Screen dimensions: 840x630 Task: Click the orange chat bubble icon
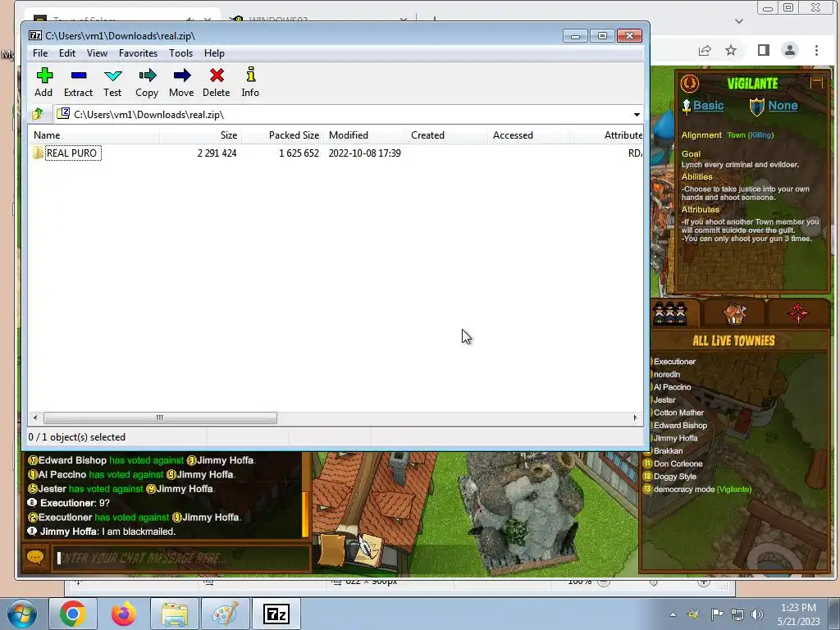coord(35,558)
